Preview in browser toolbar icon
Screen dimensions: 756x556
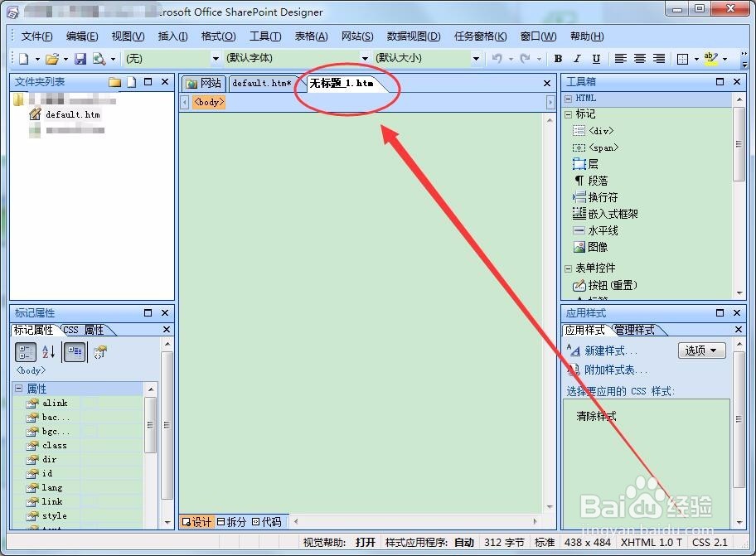pyautogui.click(x=99, y=59)
